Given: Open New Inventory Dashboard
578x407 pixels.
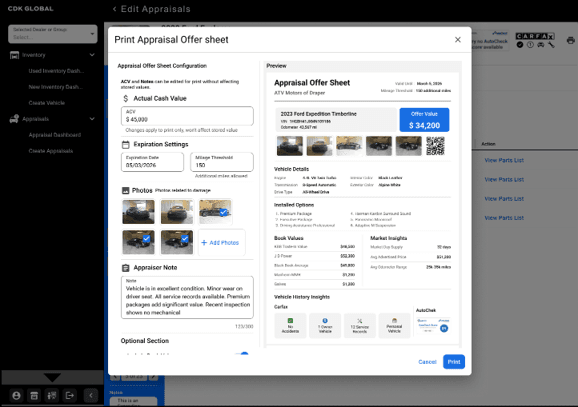Looking at the screenshot, I should [56, 87].
